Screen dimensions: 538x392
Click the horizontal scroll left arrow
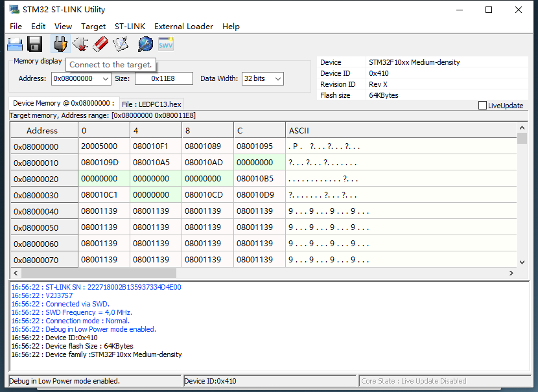click(x=16, y=273)
